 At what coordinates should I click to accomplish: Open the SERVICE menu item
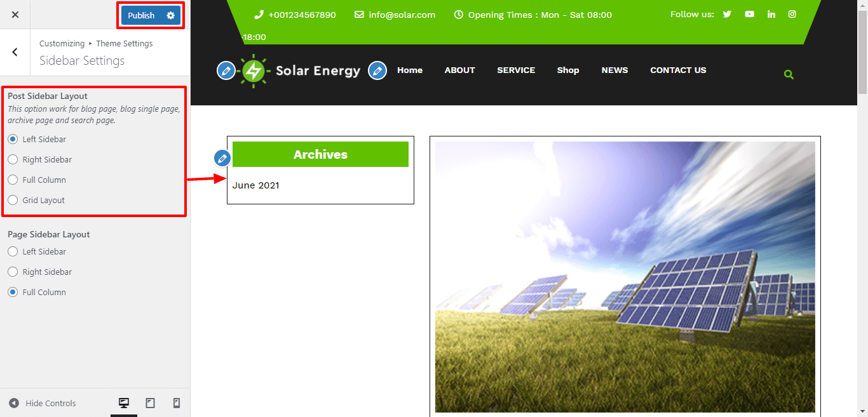click(516, 70)
